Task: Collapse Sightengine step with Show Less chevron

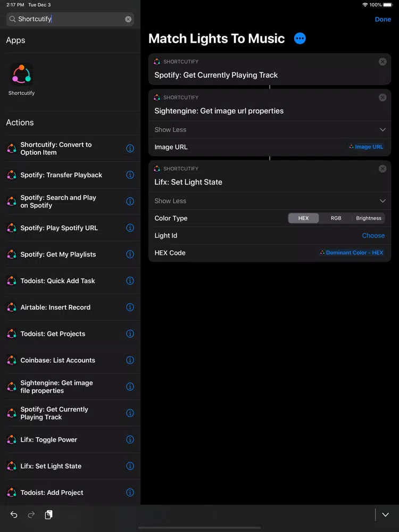Action: (x=383, y=130)
